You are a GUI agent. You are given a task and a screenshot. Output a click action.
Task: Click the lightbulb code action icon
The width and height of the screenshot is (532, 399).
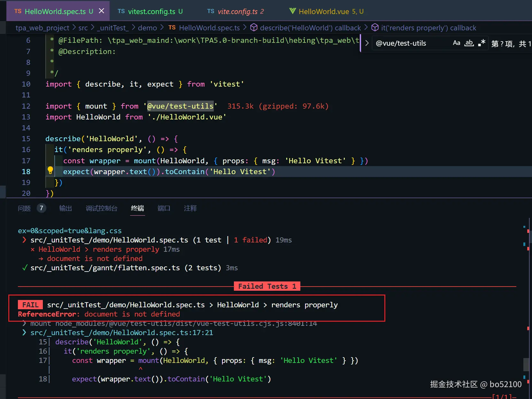(50, 171)
